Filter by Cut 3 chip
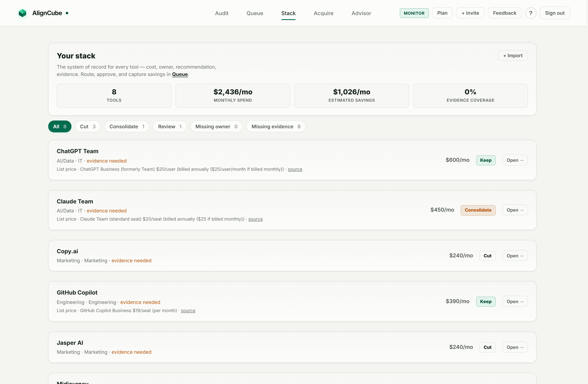 click(88, 126)
